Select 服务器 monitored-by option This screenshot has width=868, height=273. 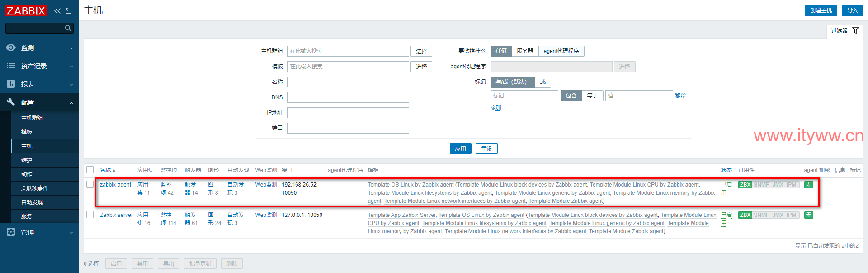pos(525,51)
